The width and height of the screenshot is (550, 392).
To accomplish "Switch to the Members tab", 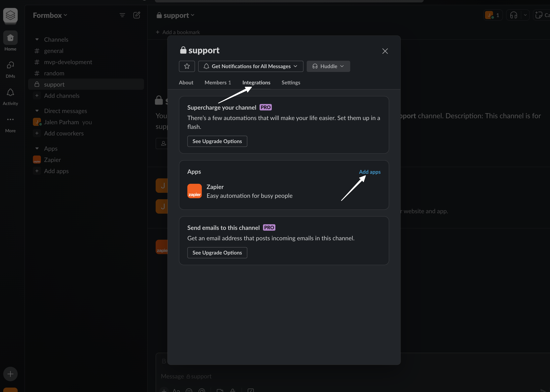I will (217, 83).
